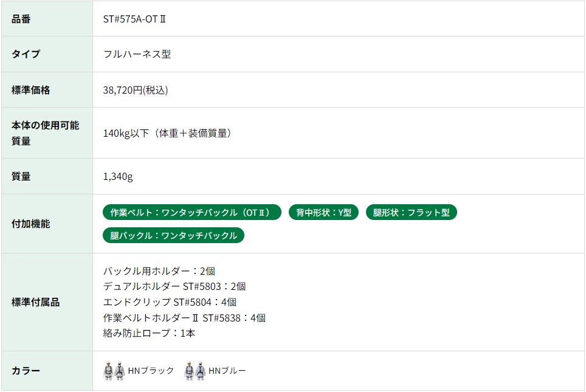586x392 pixels.
Task: Click the 背中形状：Y型 tag
Action: pos(323,212)
